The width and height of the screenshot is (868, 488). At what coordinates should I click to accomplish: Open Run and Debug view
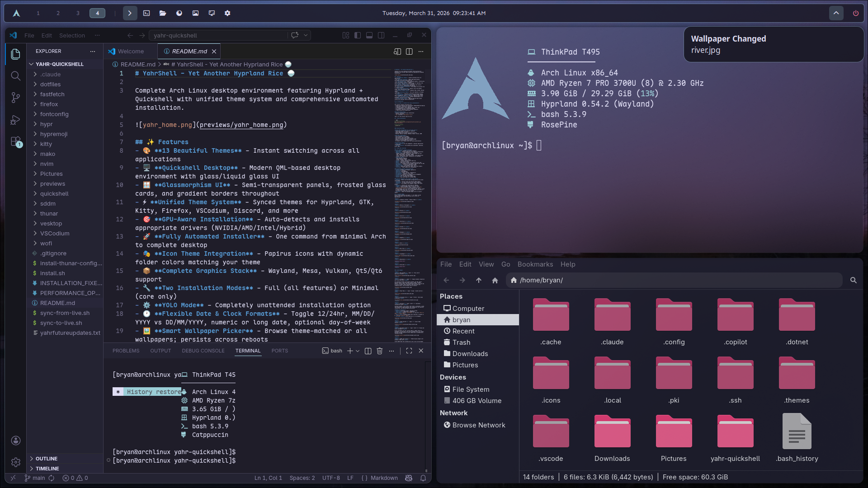(x=15, y=120)
